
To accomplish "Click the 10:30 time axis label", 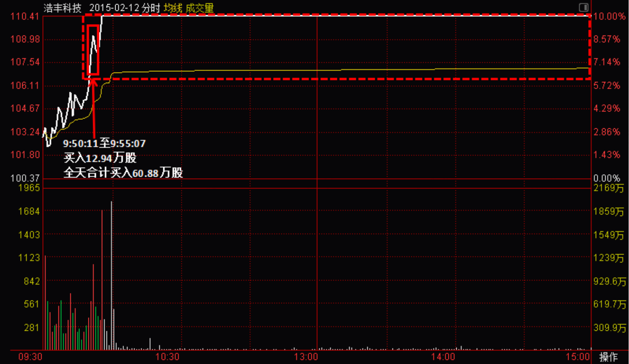I will 167,357.
